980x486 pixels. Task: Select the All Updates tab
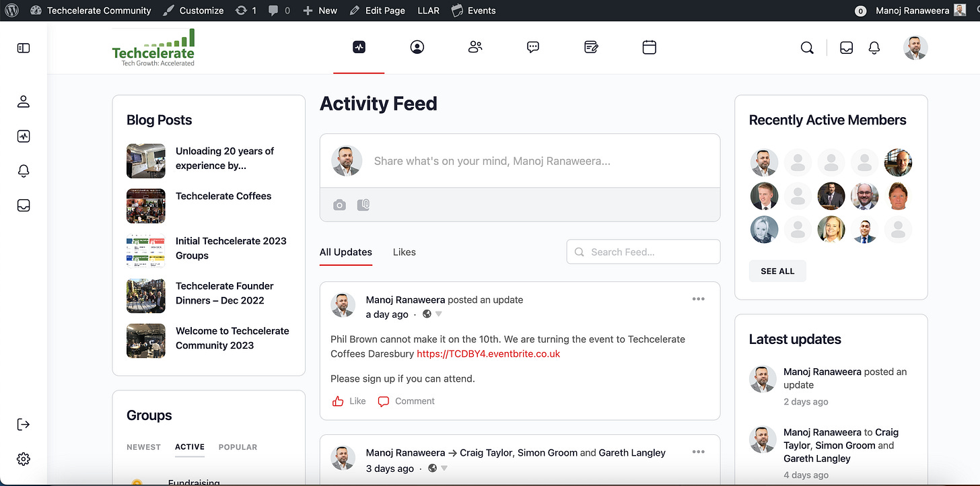tap(346, 252)
